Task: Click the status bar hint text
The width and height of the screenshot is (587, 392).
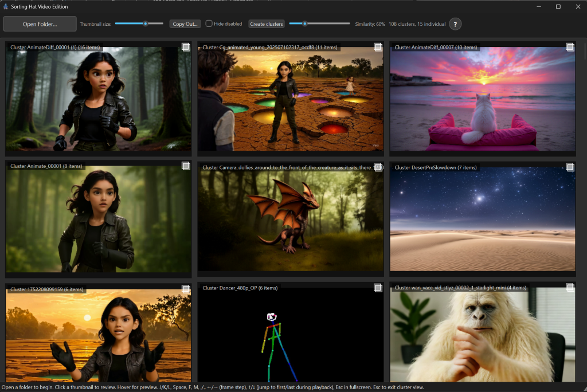Action: point(213,387)
